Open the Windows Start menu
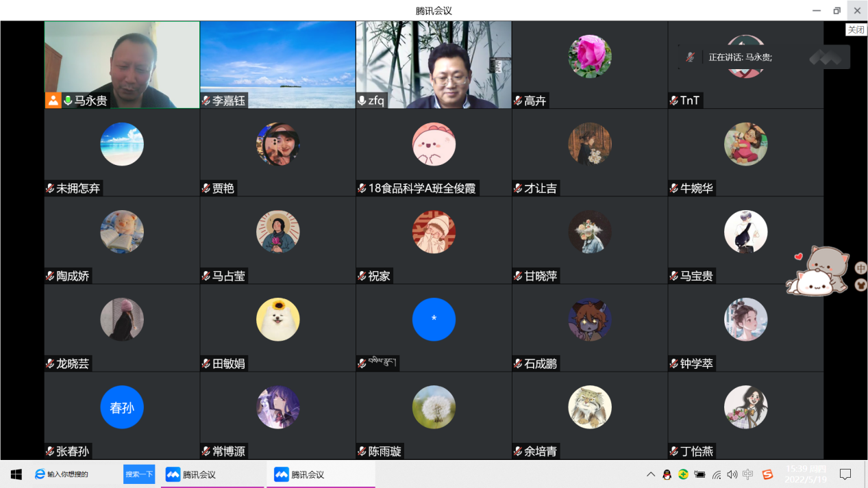This screenshot has height=488, width=868. (16, 474)
